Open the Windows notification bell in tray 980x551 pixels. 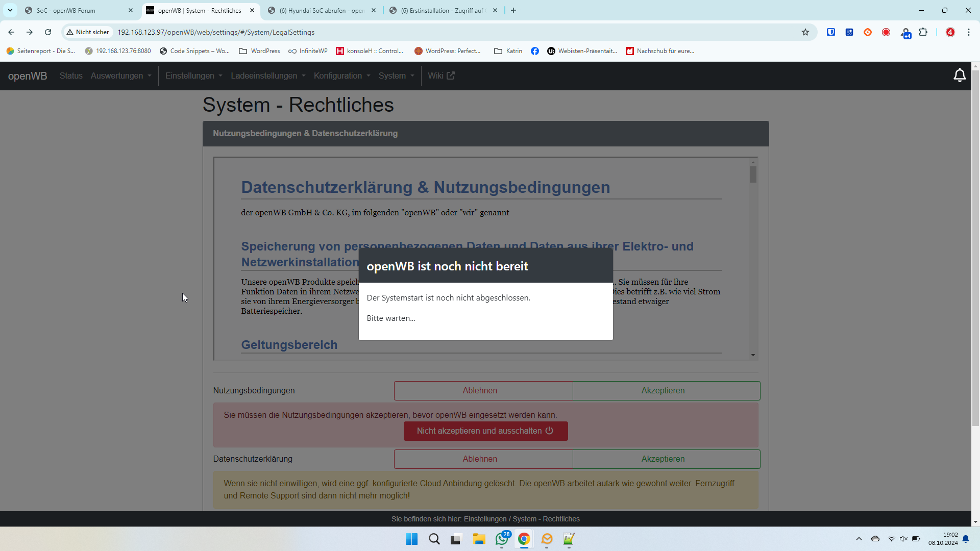click(x=966, y=539)
